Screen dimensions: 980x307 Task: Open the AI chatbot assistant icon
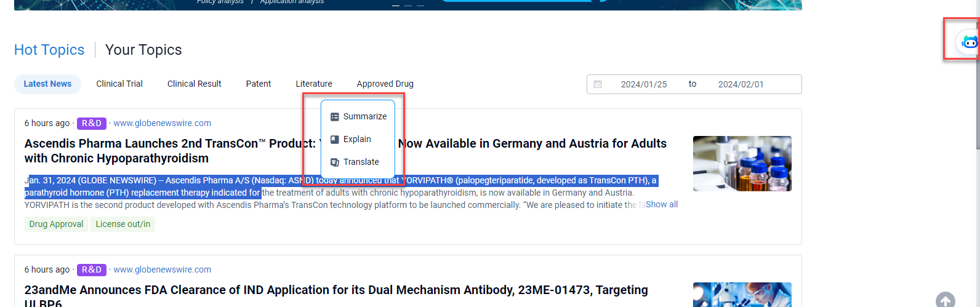(x=970, y=42)
